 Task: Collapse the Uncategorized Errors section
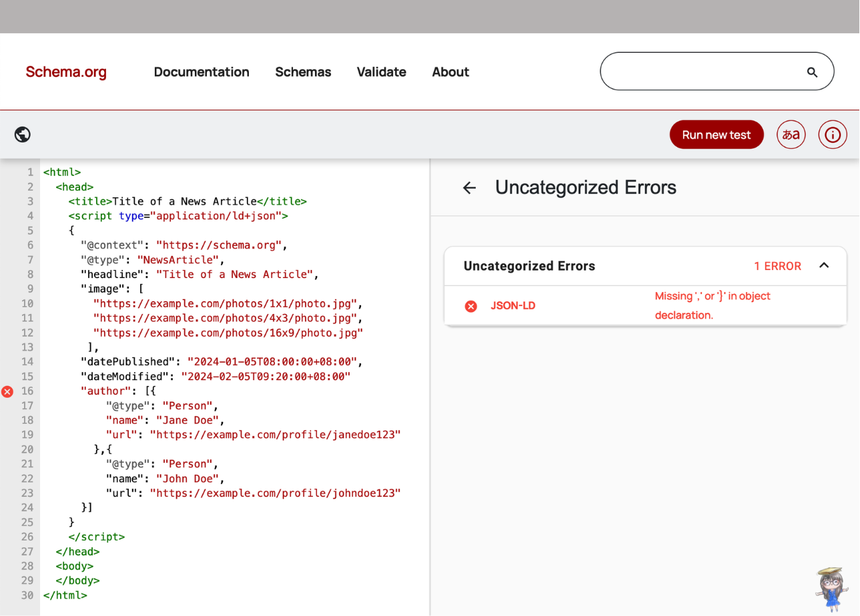tap(824, 266)
